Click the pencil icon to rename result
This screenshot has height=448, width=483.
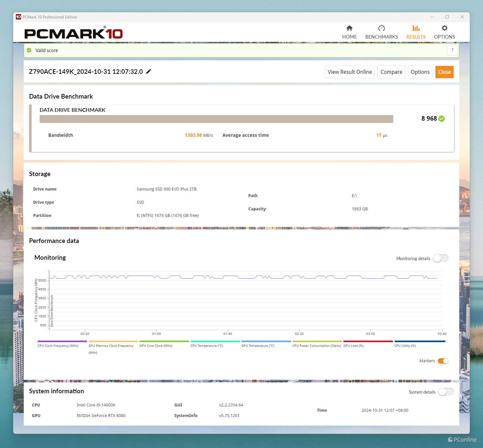pos(149,72)
